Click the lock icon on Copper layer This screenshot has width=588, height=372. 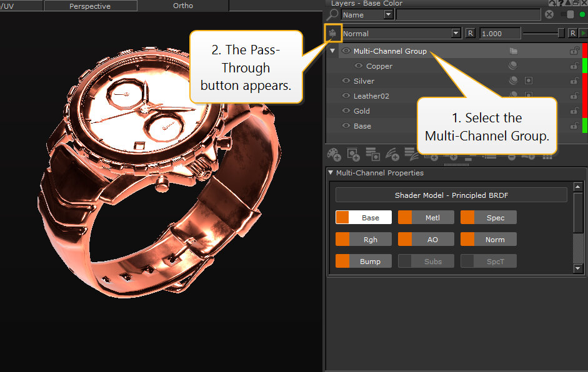pos(574,66)
